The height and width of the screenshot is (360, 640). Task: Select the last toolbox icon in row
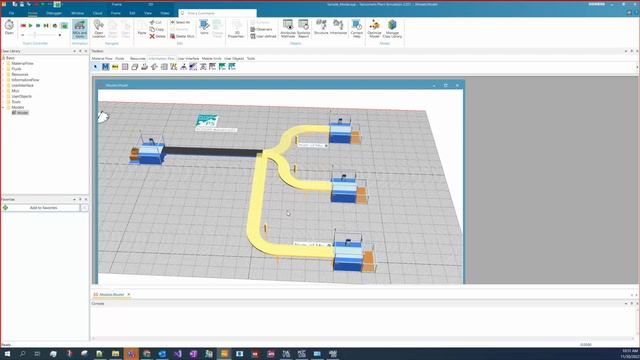232,67
